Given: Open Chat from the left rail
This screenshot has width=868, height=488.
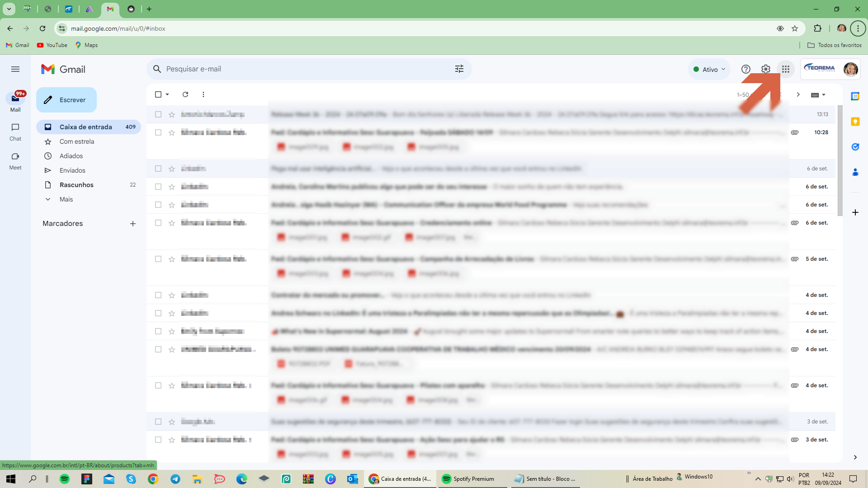Looking at the screenshot, I should click(x=15, y=132).
